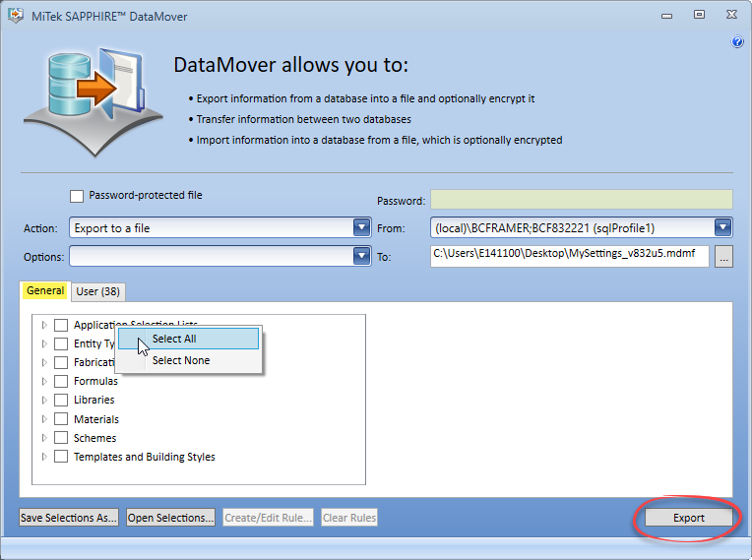Viewport: 752px width, 560px height.
Task: Select Templates and Building Styles label
Action: pos(145,457)
